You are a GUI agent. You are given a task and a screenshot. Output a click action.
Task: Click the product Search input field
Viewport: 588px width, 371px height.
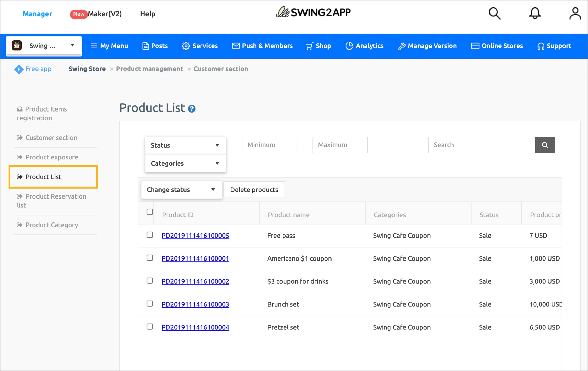482,145
